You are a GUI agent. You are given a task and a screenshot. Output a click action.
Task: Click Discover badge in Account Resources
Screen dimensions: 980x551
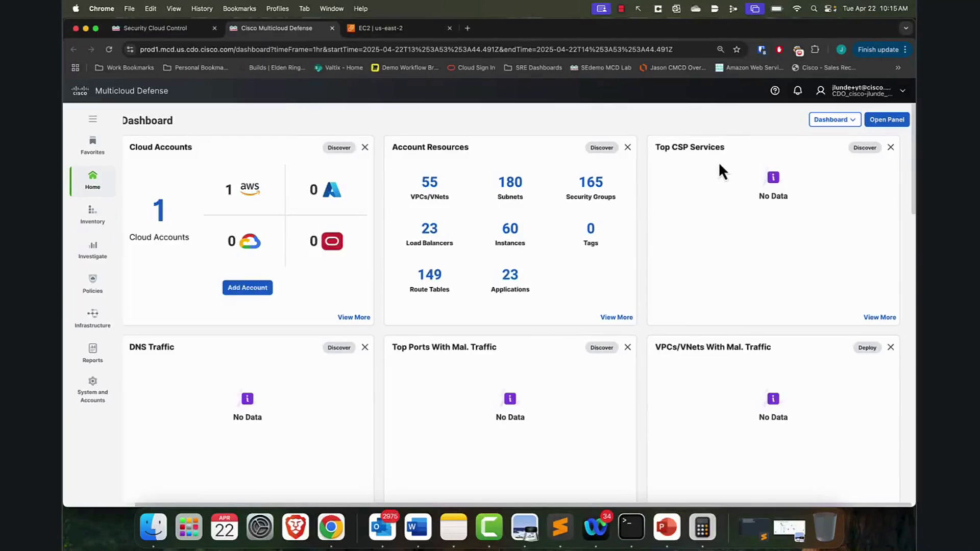[x=601, y=147]
